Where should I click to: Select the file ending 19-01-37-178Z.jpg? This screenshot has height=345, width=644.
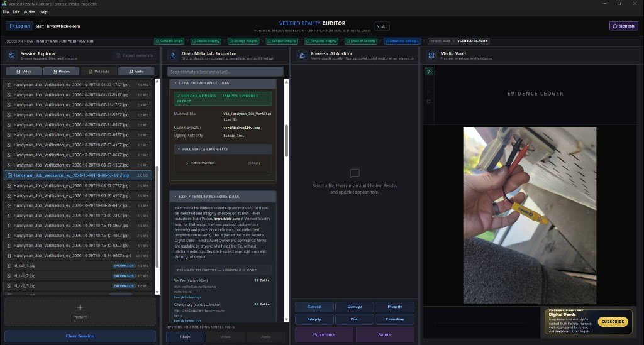pyautogui.click(x=78, y=85)
